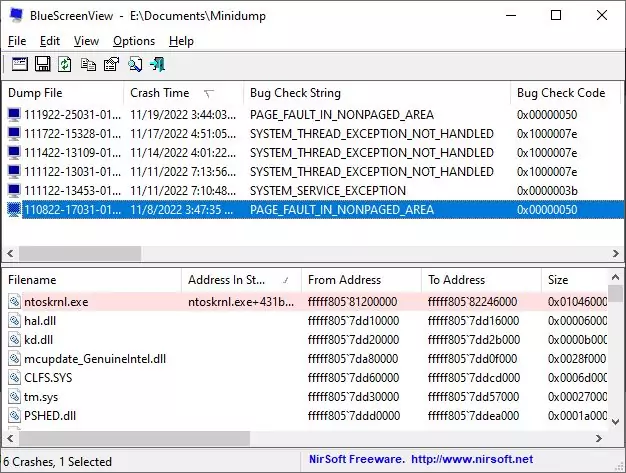The width and height of the screenshot is (626, 473).
Task: Click the hal.dll file icon
Action: (14, 321)
